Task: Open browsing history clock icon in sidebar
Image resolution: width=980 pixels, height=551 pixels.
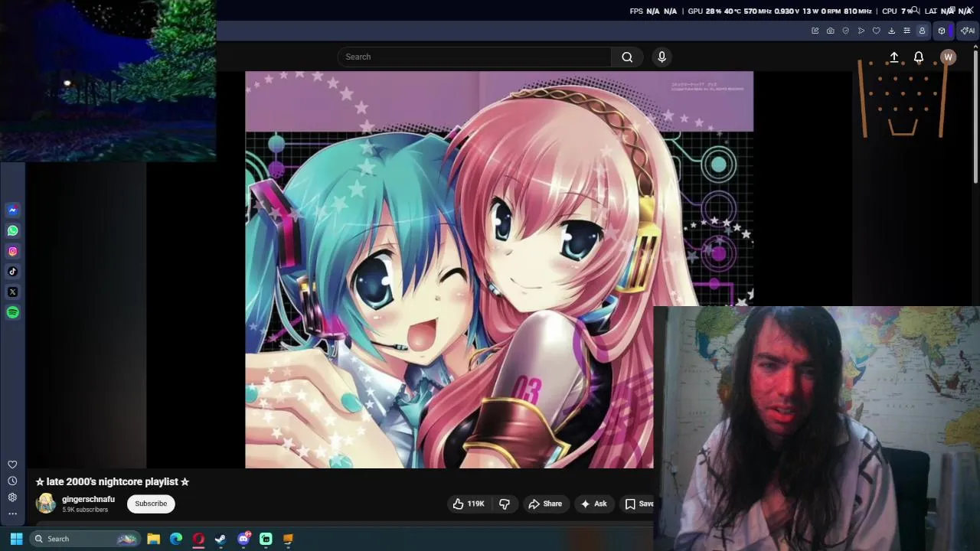Action: pyautogui.click(x=12, y=481)
